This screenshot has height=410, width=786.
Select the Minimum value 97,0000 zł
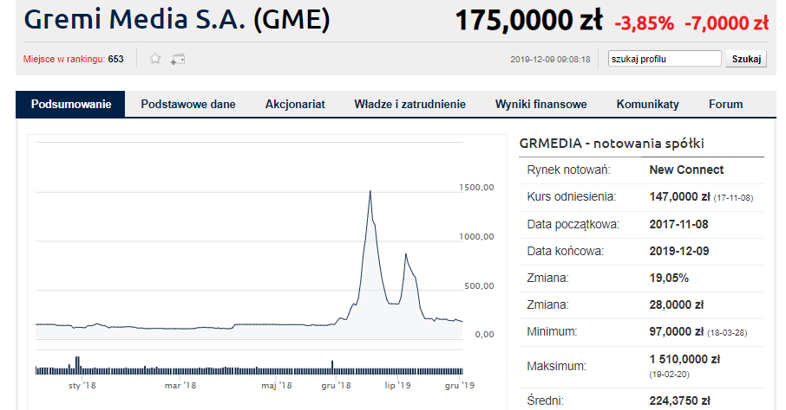coord(677,332)
